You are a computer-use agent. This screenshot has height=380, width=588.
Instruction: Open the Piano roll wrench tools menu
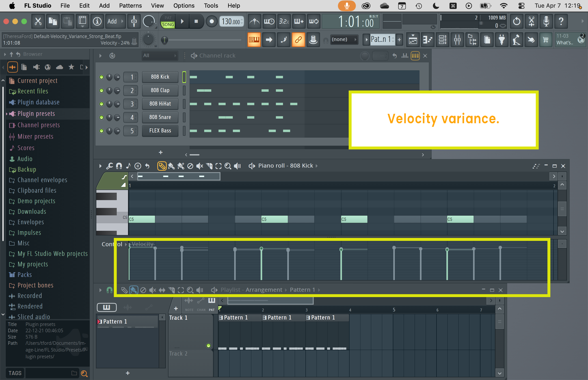click(110, 166)
